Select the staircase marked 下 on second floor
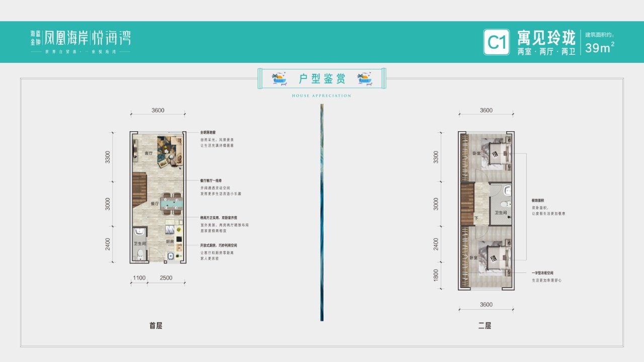 [x=467, y=203]
